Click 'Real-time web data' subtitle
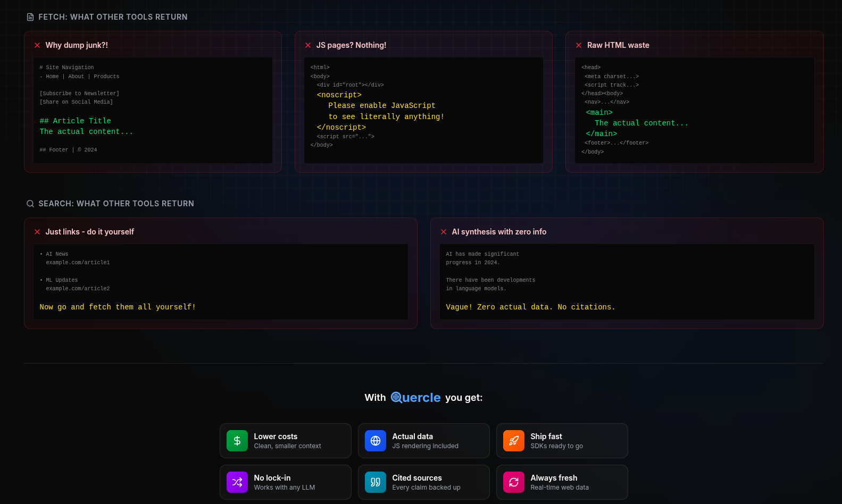The height and width of the screenshot is (504, 842). pyautogui.click(x=560, y=488)
